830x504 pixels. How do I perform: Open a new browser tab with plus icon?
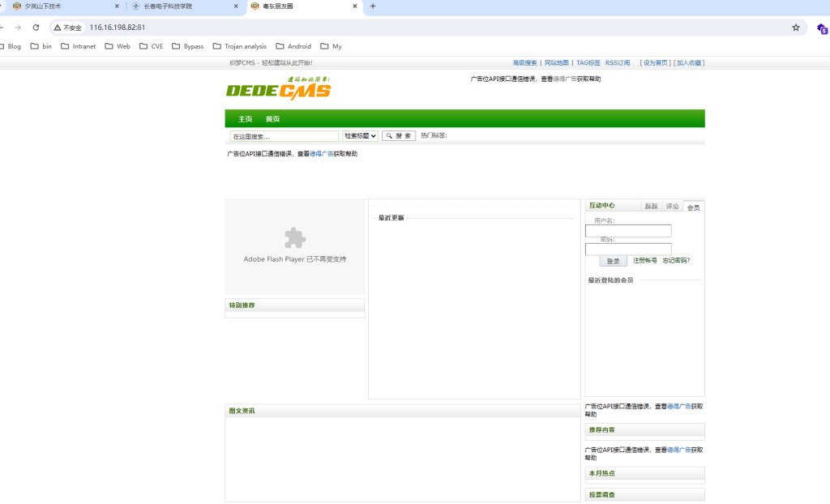point(373,6)
